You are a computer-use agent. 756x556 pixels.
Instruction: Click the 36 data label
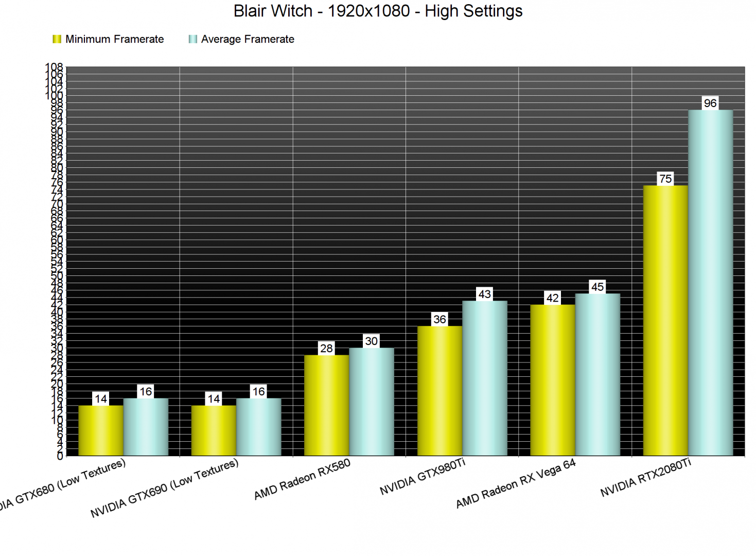coord(439,319)
